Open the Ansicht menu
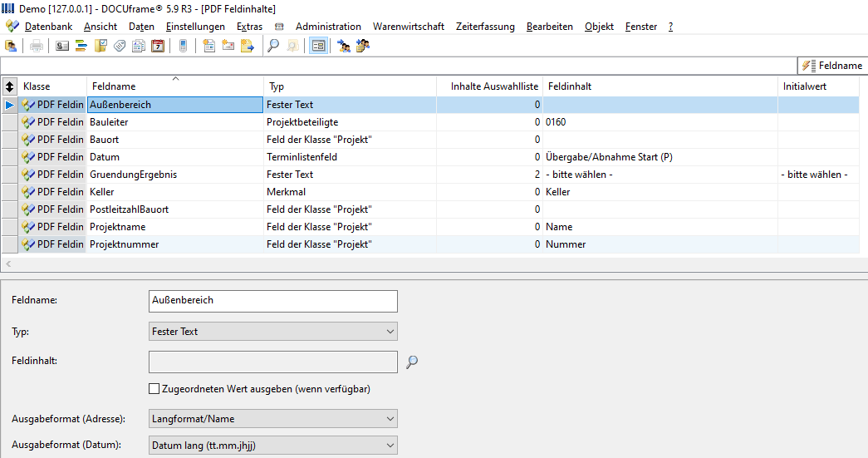This screenshot has height=458, width=868. (101, 27)
